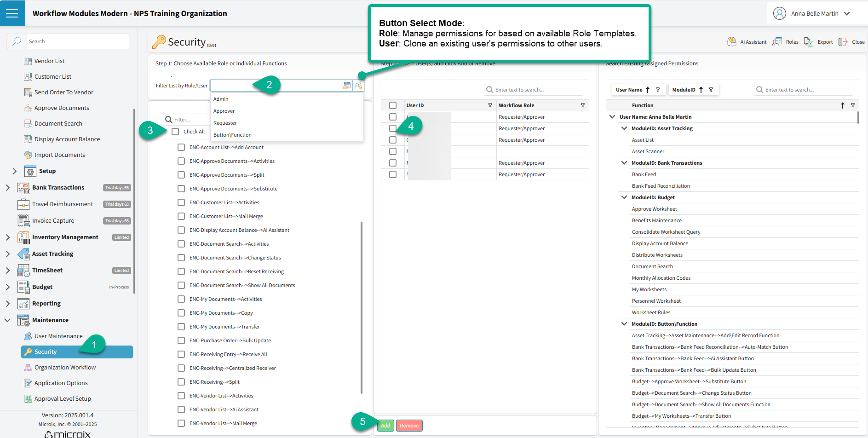Click the Export to Excel icon

[808, 42]
